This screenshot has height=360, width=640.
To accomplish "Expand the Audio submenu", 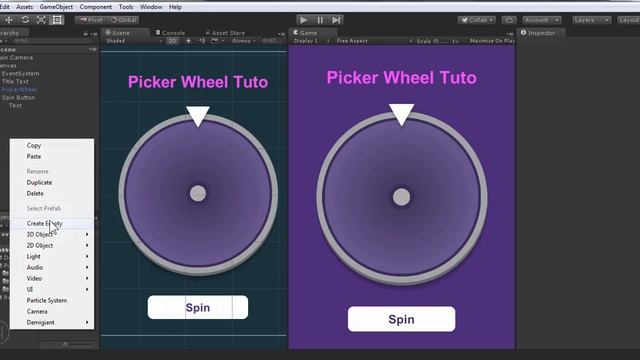I will 52,267.
